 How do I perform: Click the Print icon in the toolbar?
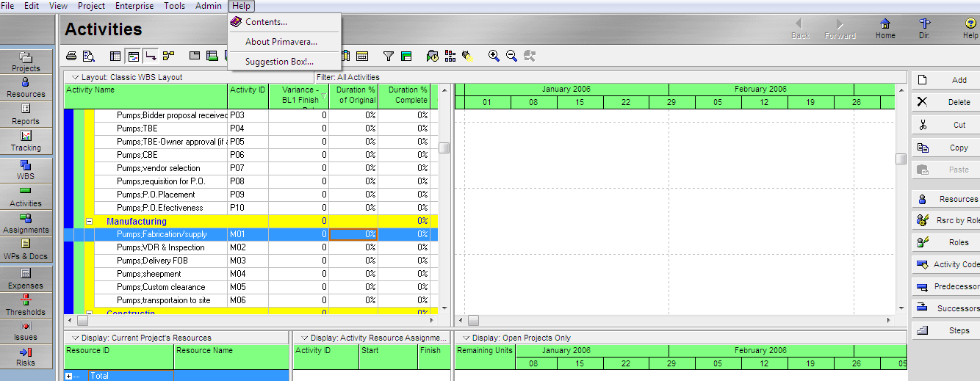click(x=71, y=56)
